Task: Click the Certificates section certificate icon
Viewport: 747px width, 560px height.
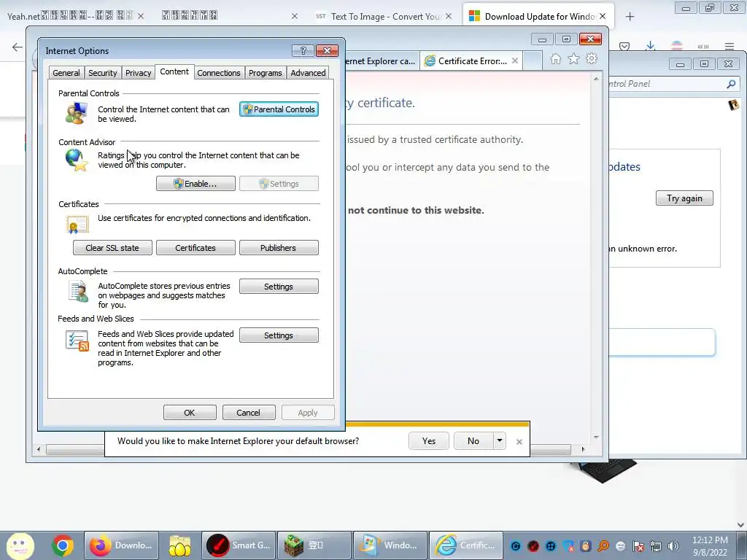Action: click(x=77, y=225)
